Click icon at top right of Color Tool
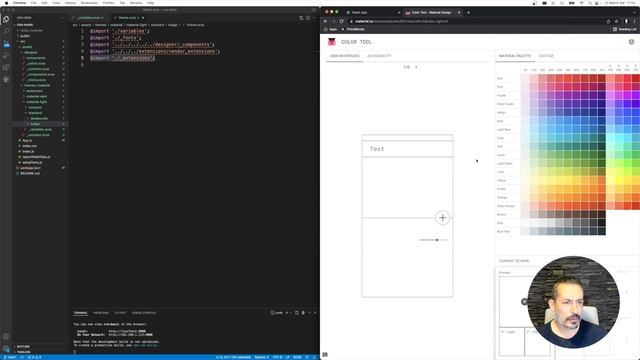The height and width of the screenshot is (360, 640). (631, 42)
